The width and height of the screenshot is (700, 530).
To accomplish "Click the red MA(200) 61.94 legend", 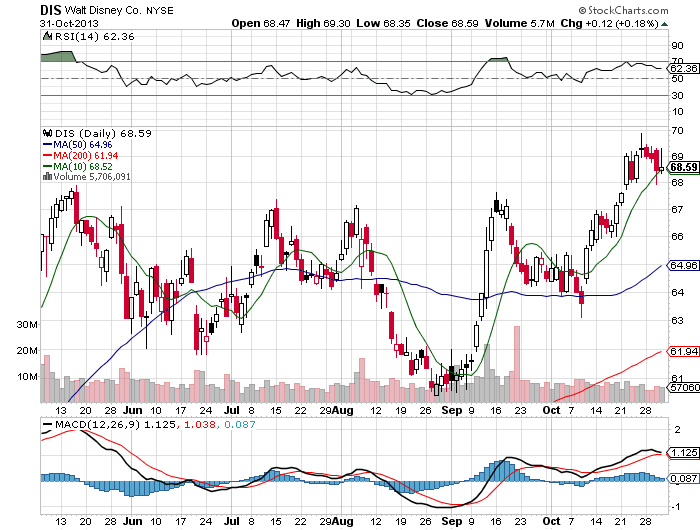I will pos(81,155).
